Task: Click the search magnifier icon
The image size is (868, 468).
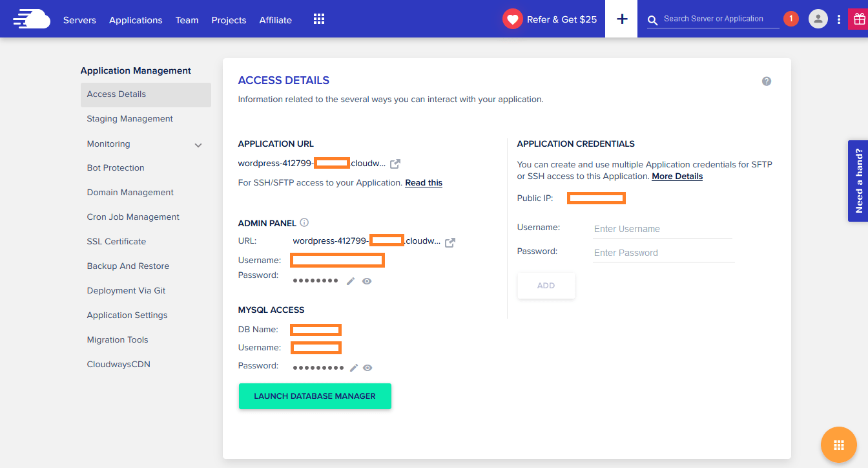Action: [x=653, y=20]
